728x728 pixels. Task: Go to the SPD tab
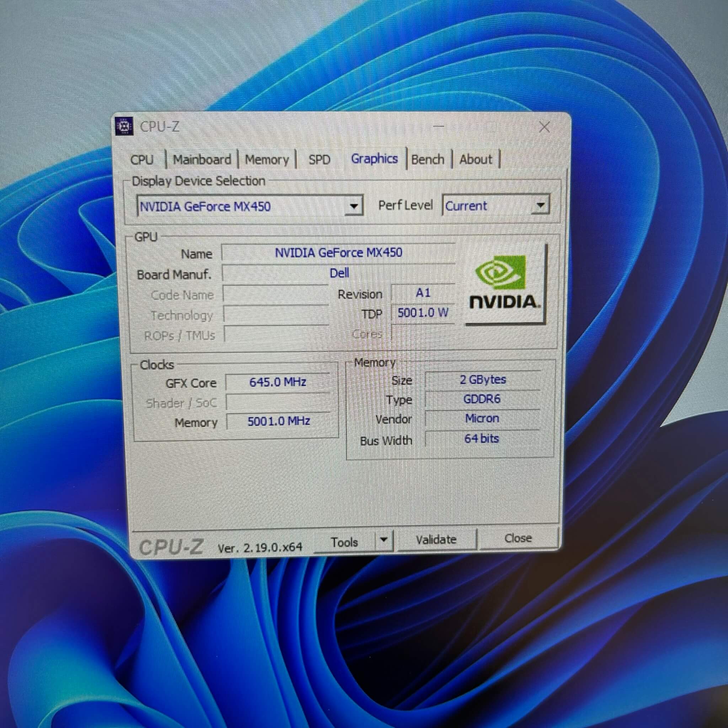point(319,159)
